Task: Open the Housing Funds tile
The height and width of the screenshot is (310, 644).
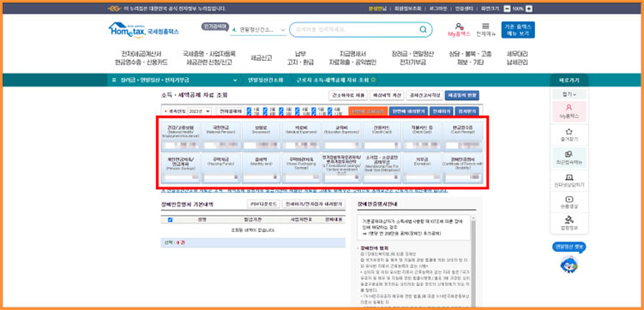Action: pos(221,168)
